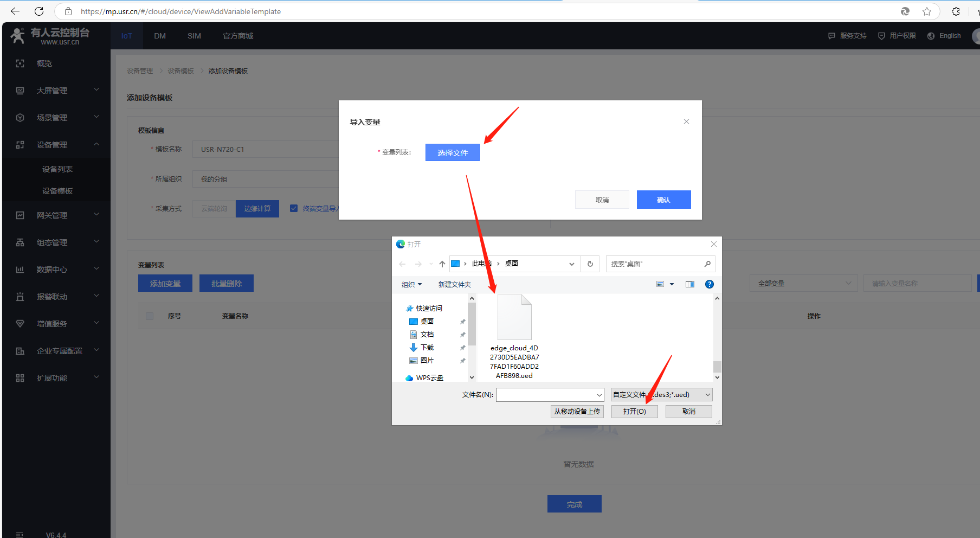Open the browser extensions puzzle icon
This screenshot has width=980, height=538.
(956, 11)
